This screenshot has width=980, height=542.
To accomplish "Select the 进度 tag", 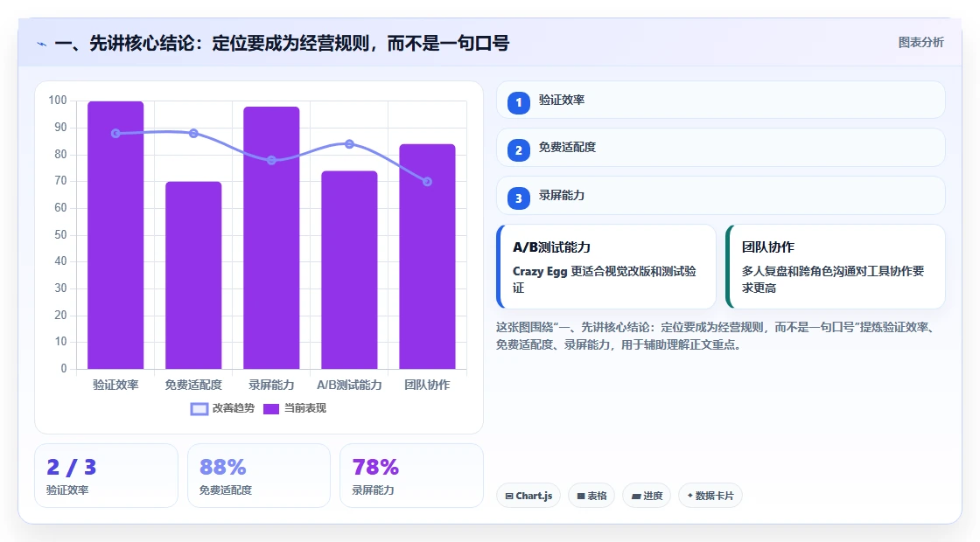I will coord(647,496).
